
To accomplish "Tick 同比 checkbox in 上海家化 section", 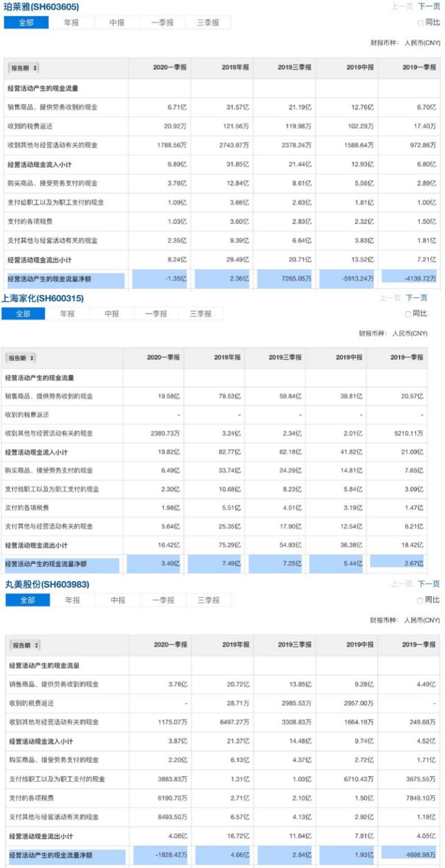I will click(x=408, y=314).
